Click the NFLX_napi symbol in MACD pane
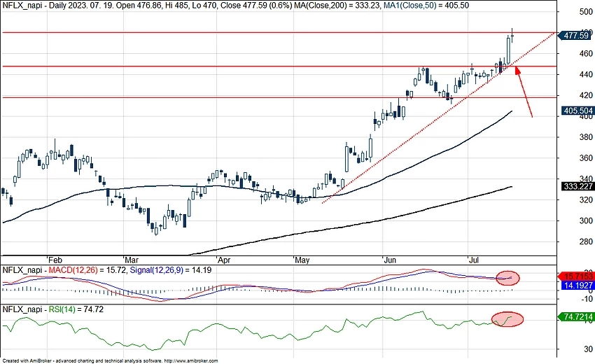595x364 pixels. (22, 270)
